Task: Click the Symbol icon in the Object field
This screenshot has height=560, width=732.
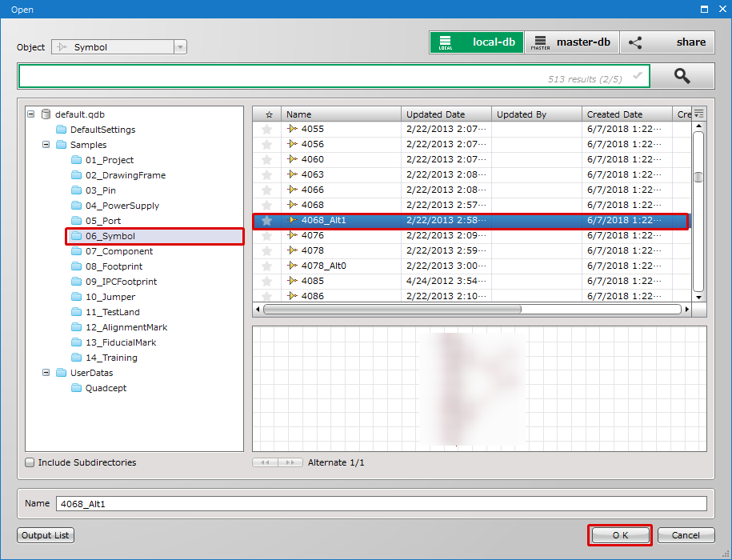Action: click(61, 46)
